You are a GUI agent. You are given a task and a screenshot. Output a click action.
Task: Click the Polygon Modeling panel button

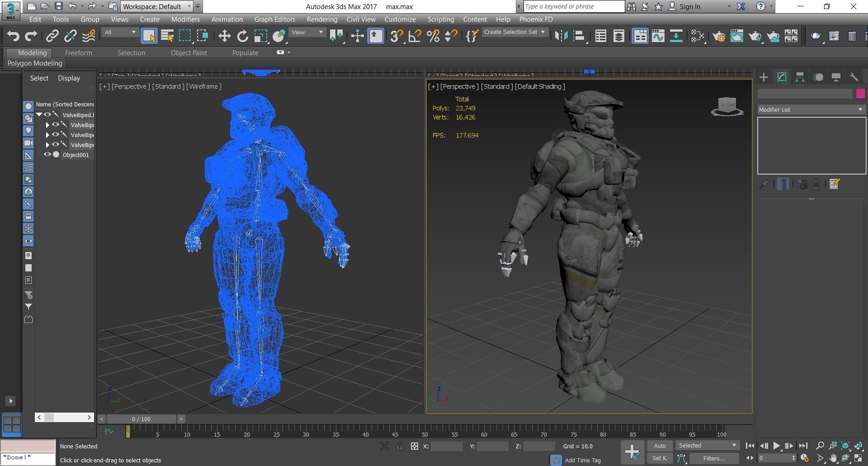35,63
